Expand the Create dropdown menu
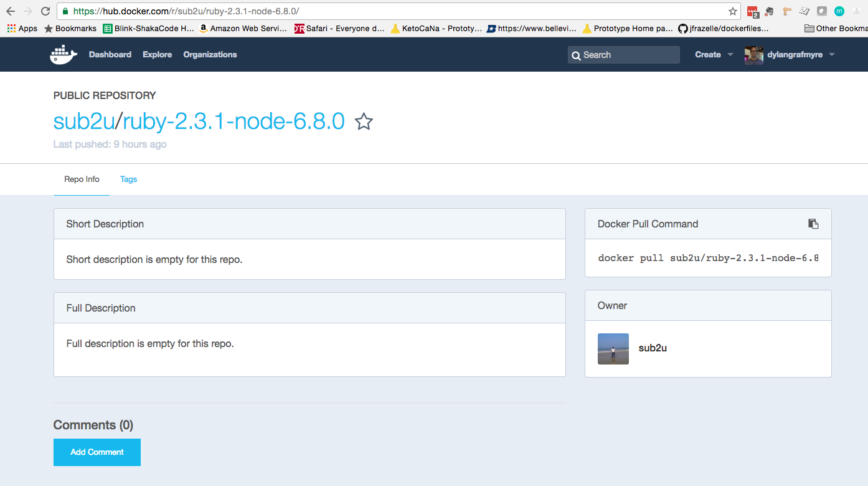868x486 pixels. coord(714,55)
